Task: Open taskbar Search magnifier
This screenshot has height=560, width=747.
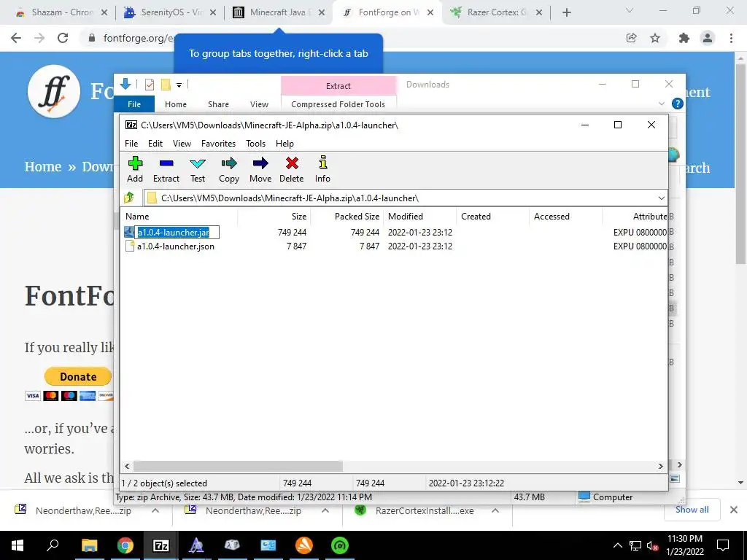Action: click(x=53, y=545)
